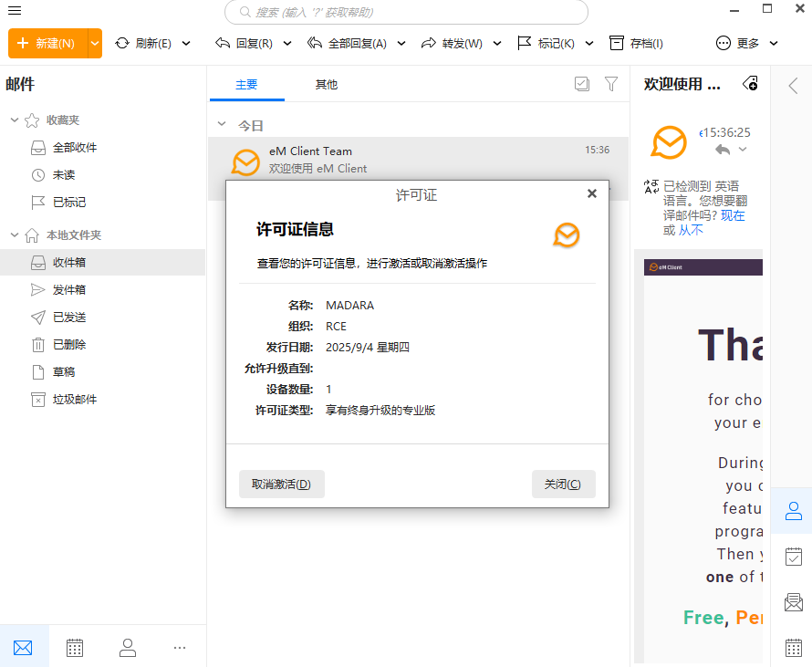The width and height of the screenshot is (812, 667).
Task: Maximize the eM Client window
Action: [x=767, y=8]
